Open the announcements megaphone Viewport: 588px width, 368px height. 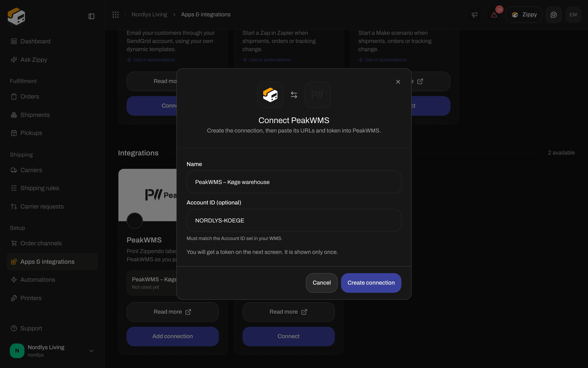(x=474, y=15)
